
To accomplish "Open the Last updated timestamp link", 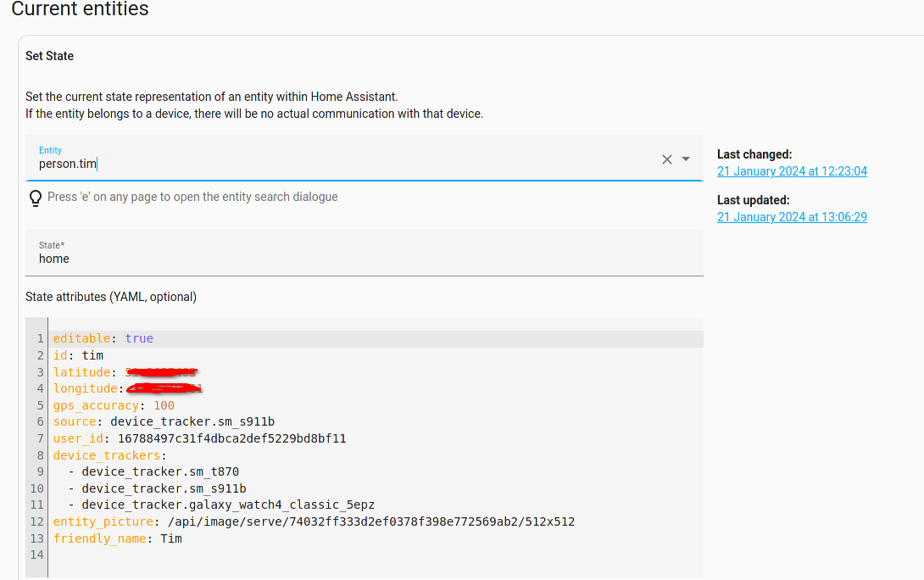I will pos(792,217).
